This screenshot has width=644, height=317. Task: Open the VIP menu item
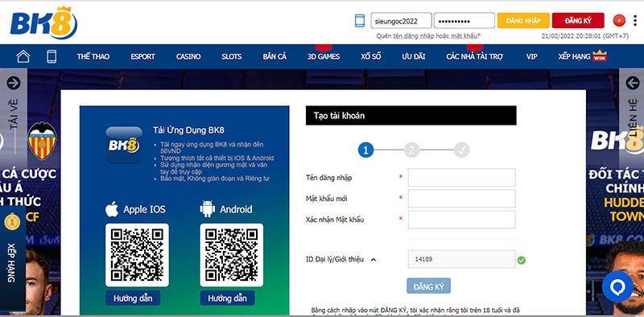point(532,56)
